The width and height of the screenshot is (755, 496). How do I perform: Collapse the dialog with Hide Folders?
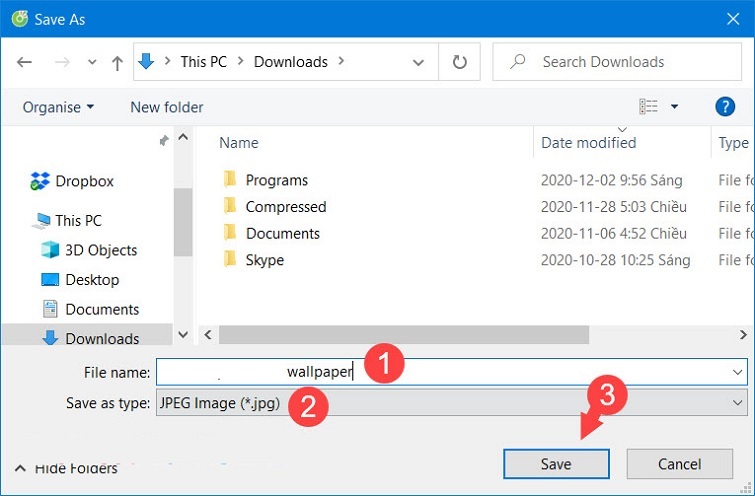pyautogui.click(x=66, y=468)
